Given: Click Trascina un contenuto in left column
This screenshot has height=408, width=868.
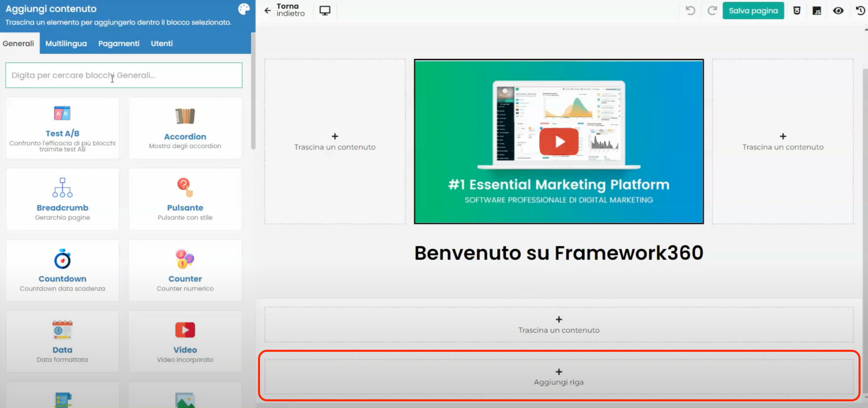Looking at the screenshot, I should pyautogui.click(x=335, y=147).
